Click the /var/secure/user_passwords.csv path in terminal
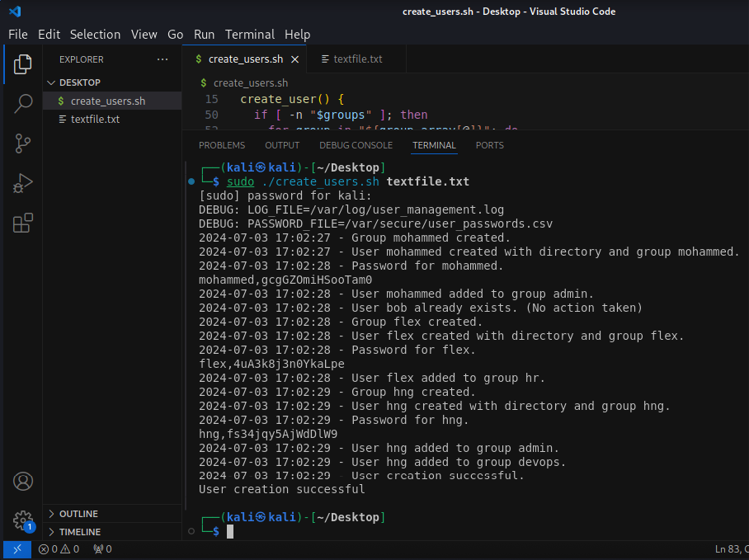Image resolution: width=749 pixels, height=560 pixels. click(449, 224)
